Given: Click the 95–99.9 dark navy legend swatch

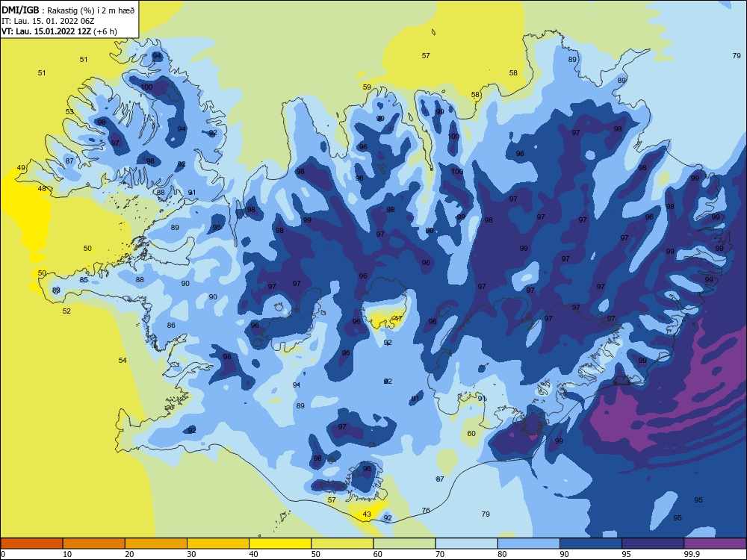Looking at the screenshot, I should (653, 544).
